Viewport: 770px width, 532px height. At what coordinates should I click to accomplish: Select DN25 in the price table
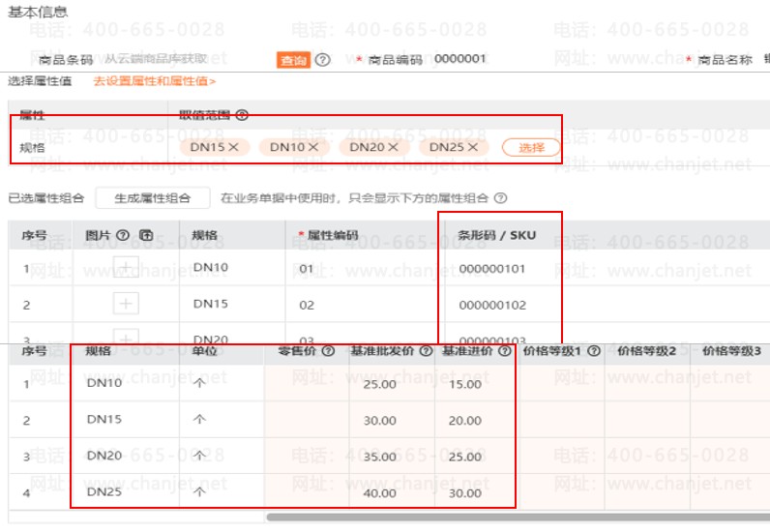[104, 491]
